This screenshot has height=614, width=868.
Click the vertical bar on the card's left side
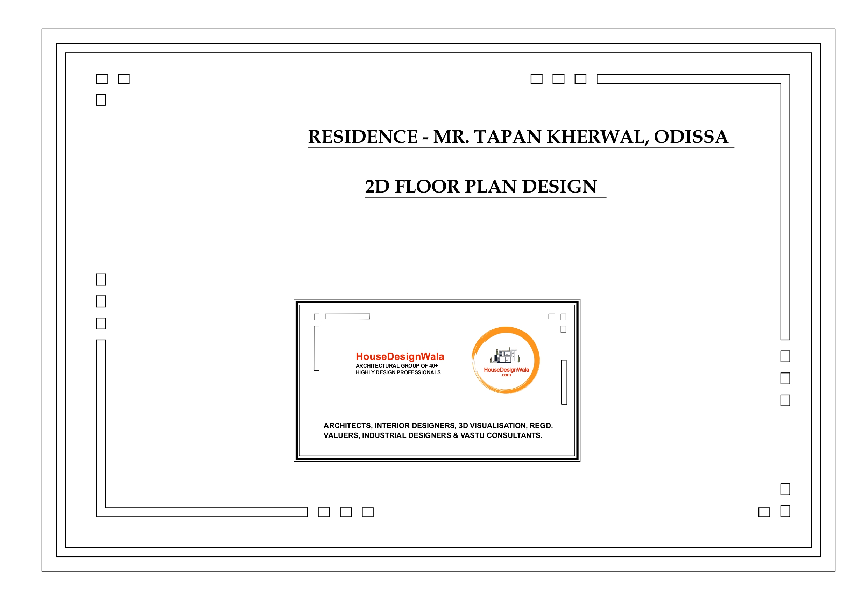[316, 348]
